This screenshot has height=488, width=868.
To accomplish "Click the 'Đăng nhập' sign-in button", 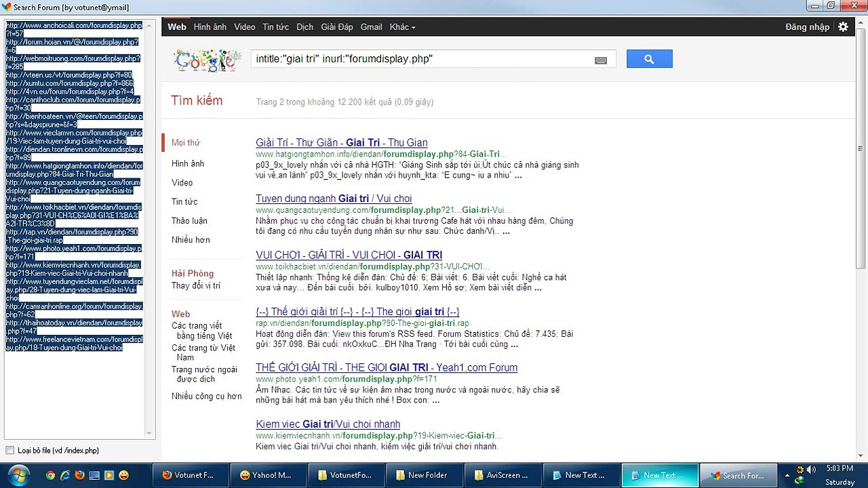I will pyautogui.click(x=807, y=27).
